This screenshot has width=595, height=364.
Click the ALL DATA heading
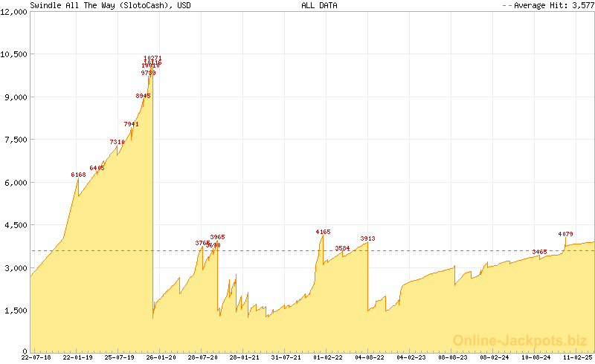[x=319, y=5]
